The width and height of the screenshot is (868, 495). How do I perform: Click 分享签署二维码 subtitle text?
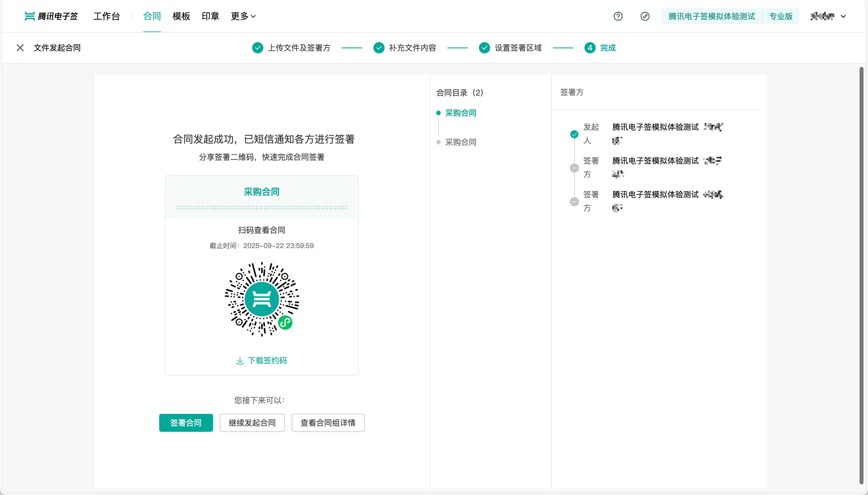pos(262,157)
